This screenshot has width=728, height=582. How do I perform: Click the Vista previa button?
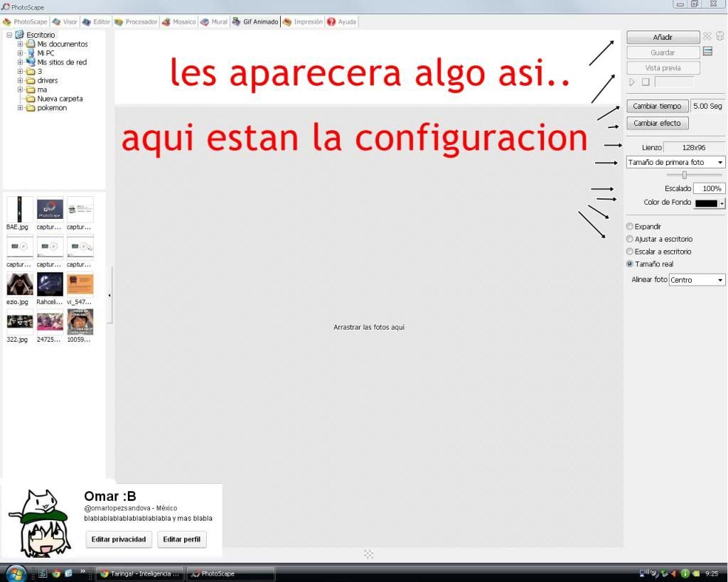click(x=663, y=68)
